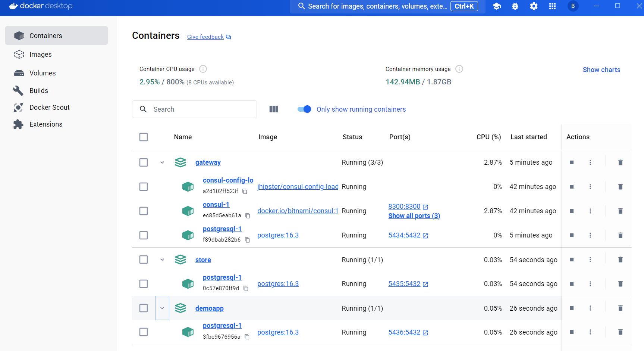The width and height of the screenshot is (644, 351).
Task: Select the gateway stack checkbox
Action: (144, 162)
